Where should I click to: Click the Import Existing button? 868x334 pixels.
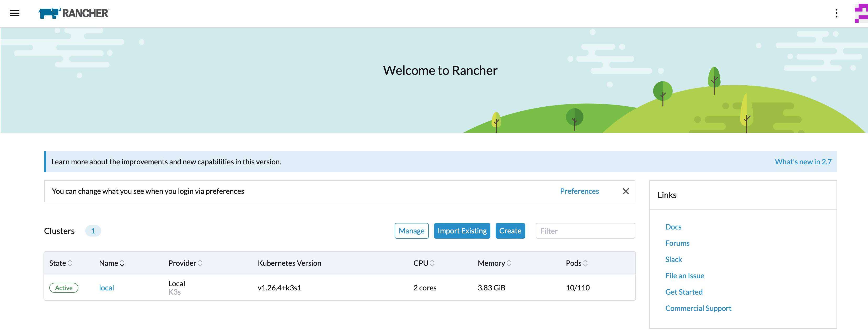click(462, 231)
